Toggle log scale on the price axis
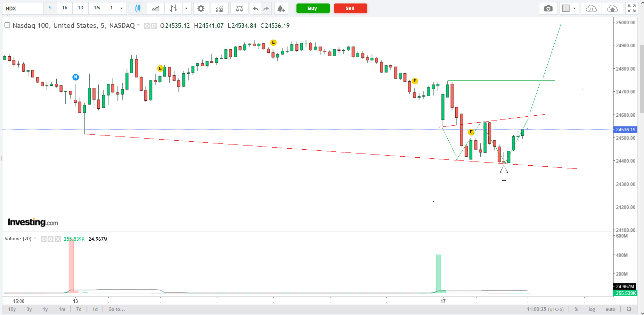 (x=592, y=309)
